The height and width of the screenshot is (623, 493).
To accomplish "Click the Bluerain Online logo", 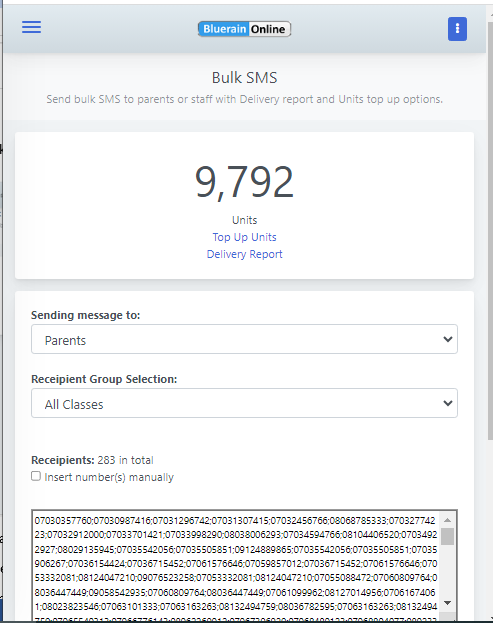I will [244, 29].
